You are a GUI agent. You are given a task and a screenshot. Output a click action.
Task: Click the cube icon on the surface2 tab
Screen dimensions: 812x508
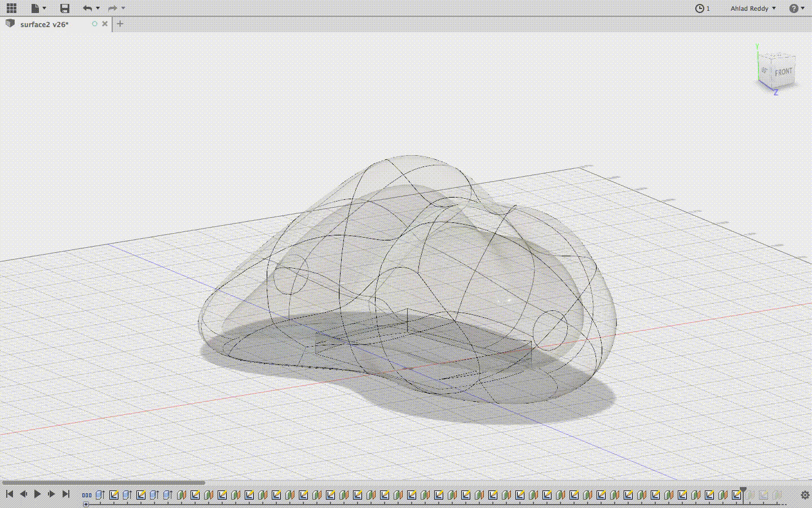(x=9, y=24)
